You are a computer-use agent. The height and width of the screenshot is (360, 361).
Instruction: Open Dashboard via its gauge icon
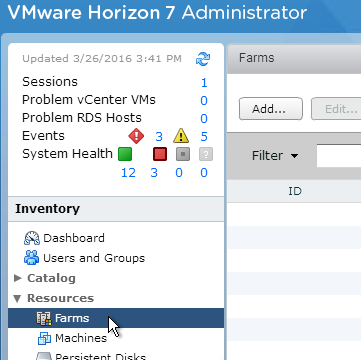pos(32,238)
